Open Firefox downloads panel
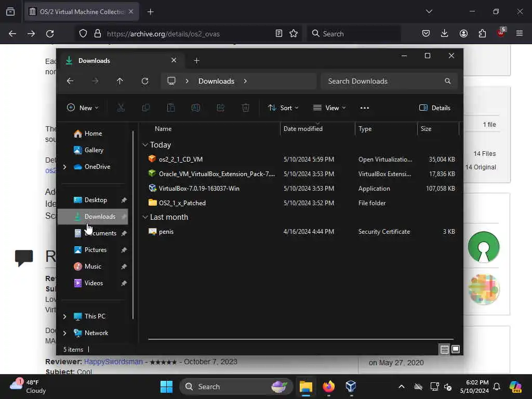The image size is (532, 399). [445, 34]
